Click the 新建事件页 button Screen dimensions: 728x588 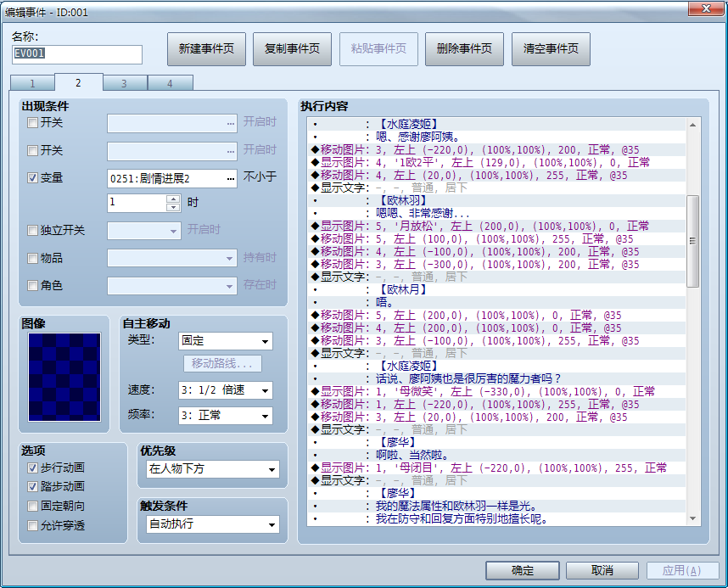pos(206,48)
